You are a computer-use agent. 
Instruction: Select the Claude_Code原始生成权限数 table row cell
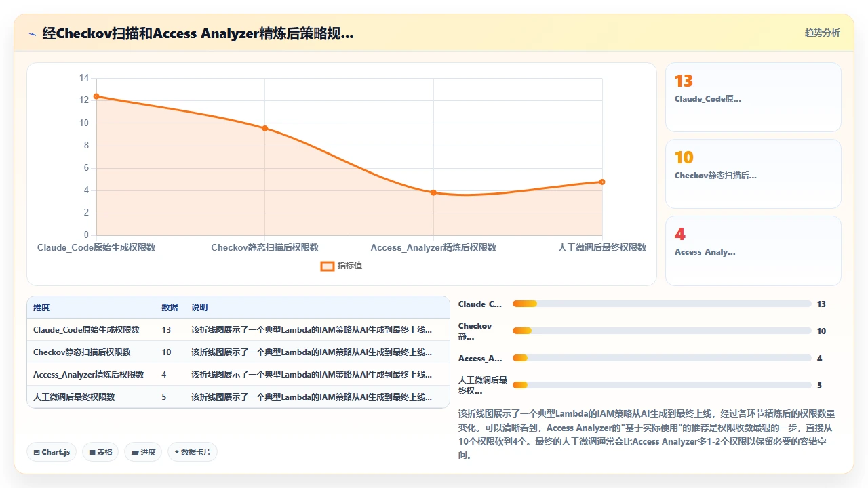(86, 330)
